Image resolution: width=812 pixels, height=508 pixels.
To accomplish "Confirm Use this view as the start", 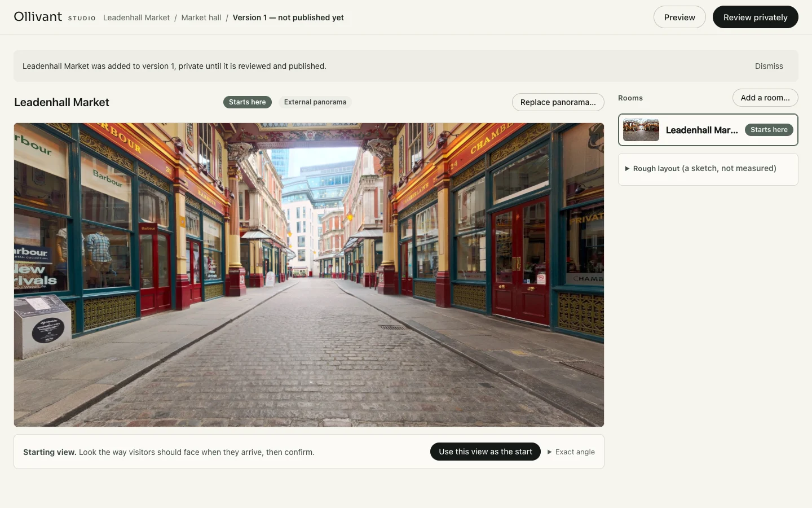I will pos(486,452).
